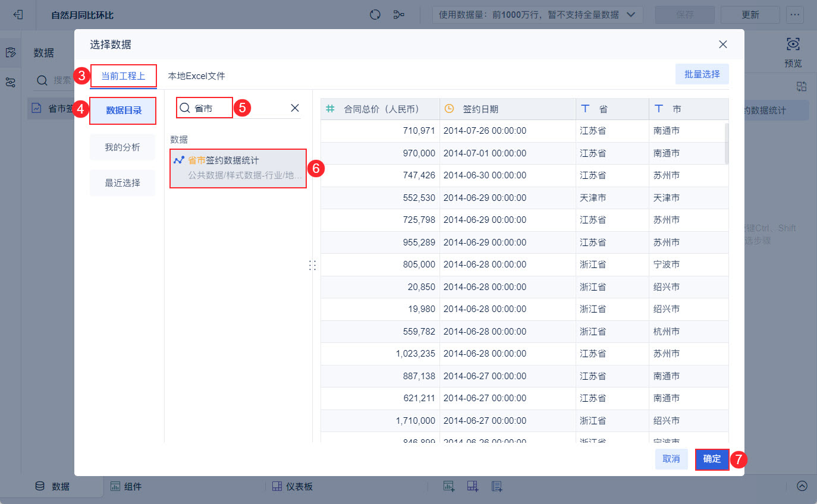
Task: Select the 最近选择 category
Action: pos(122,183)
